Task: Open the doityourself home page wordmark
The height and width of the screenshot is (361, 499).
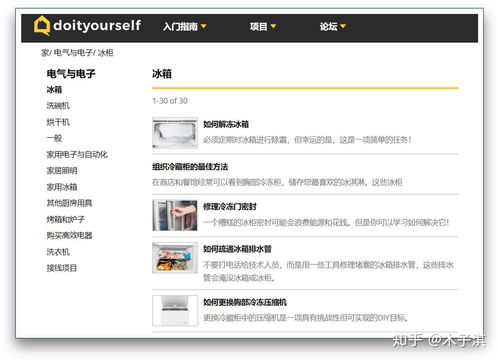Action: point(97,26)
